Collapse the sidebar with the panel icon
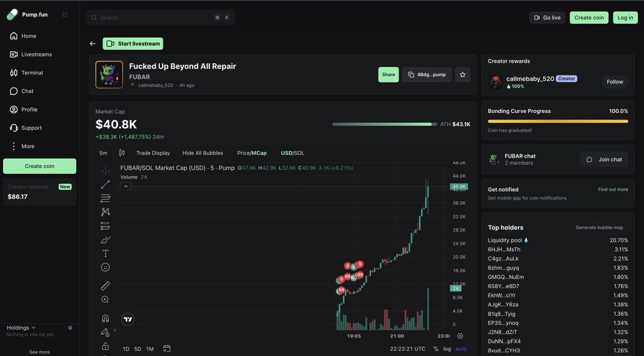The image size is (644, 356). (64, 14)
